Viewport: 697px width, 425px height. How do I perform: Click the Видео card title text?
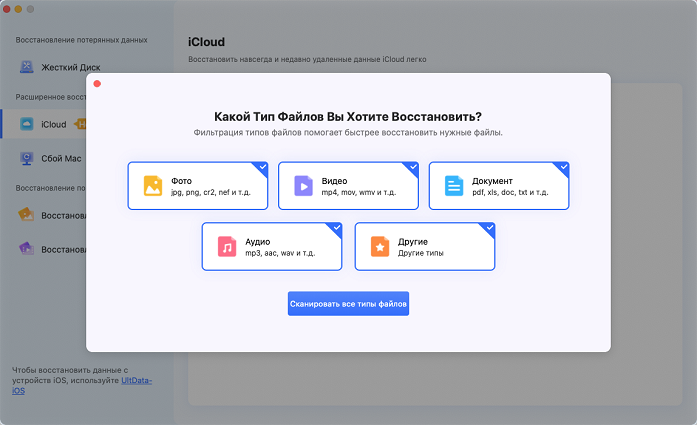(x=334, y=181)
